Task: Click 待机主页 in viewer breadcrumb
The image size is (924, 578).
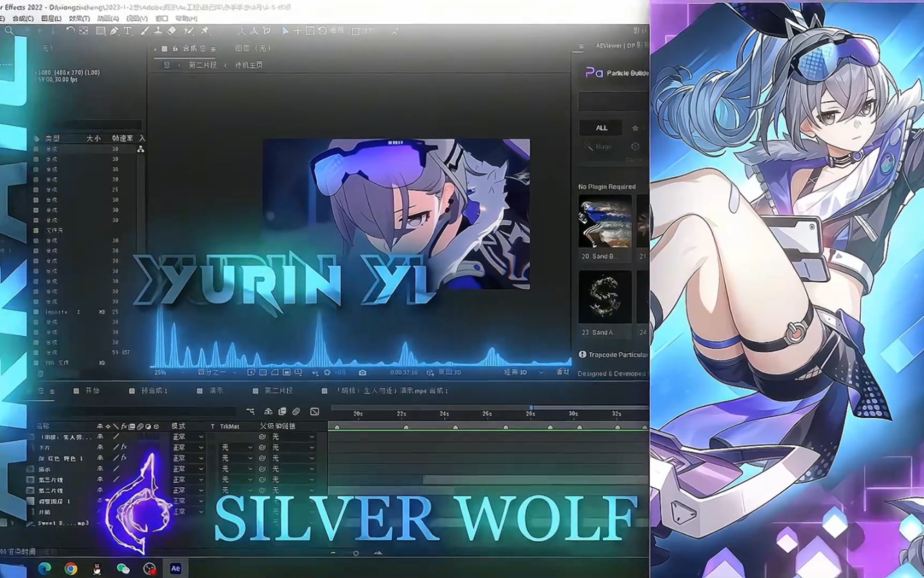Action: [249, 65]
